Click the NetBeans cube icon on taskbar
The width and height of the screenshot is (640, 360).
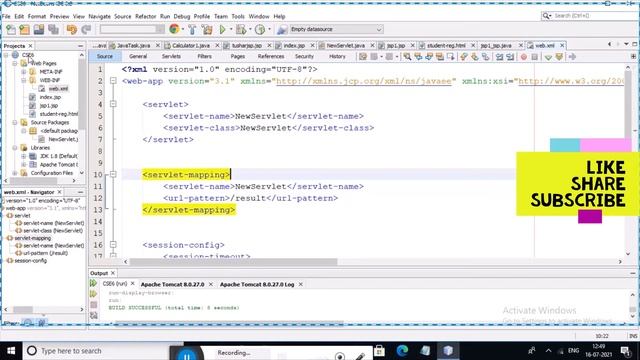pos(448,350)
